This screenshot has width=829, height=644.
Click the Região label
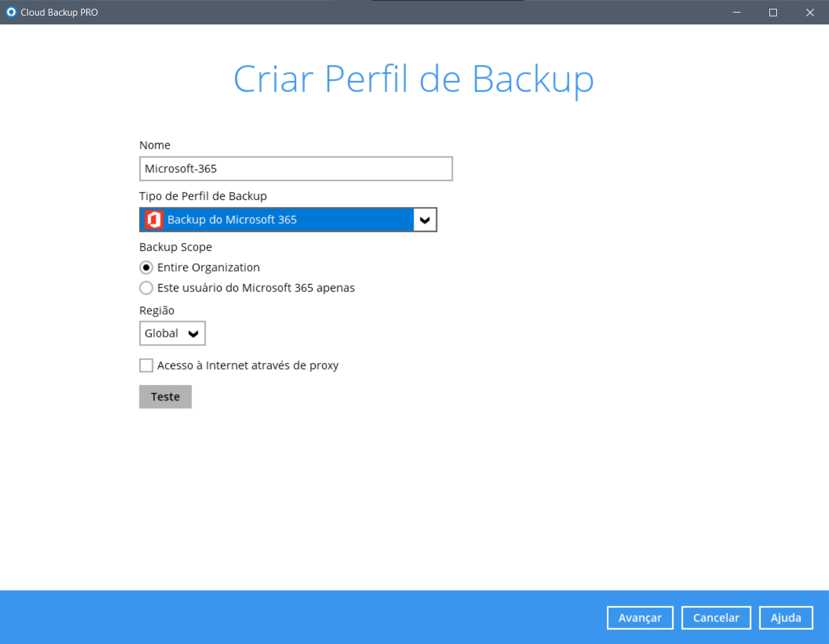click(157, 310)
